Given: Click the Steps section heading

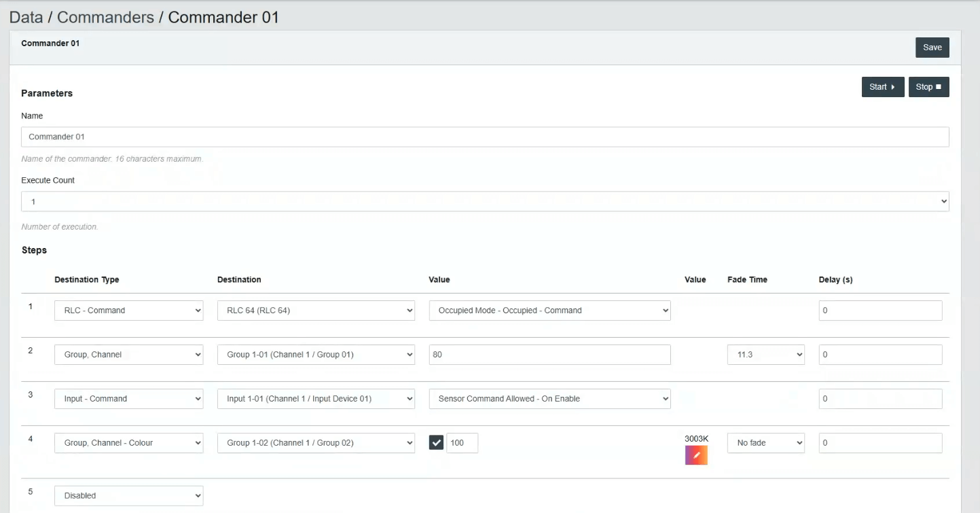Looking at the screenshot, I should (34, 250).
